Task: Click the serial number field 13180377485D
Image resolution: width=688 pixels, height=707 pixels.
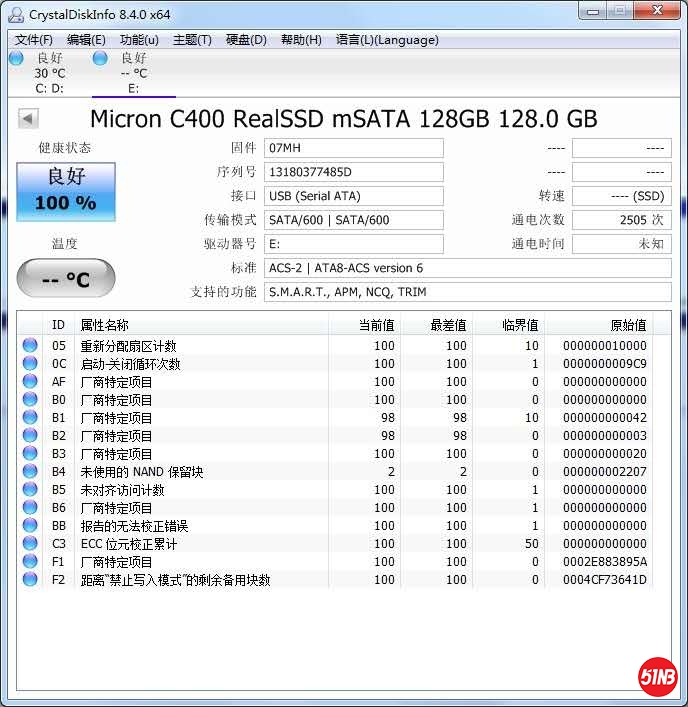Action: 354,172
